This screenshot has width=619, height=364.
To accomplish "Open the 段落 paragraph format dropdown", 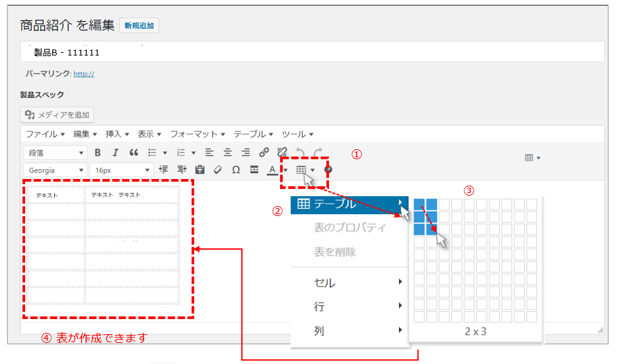I will click(55, 153).
